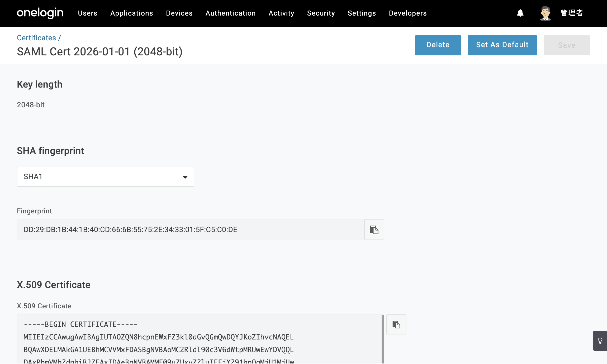Click the Set As Default button
Screen dimensions: 607x364
tap(502, 45)
